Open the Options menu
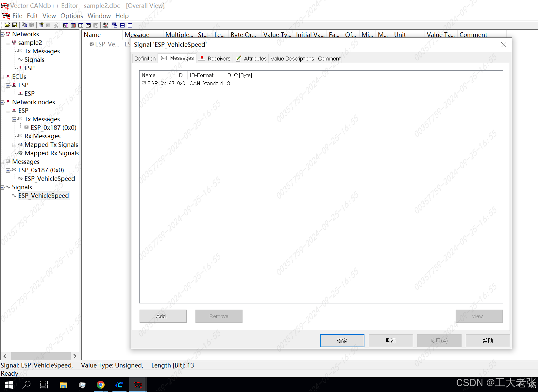 pyautogui.click(x=72, y=16)
